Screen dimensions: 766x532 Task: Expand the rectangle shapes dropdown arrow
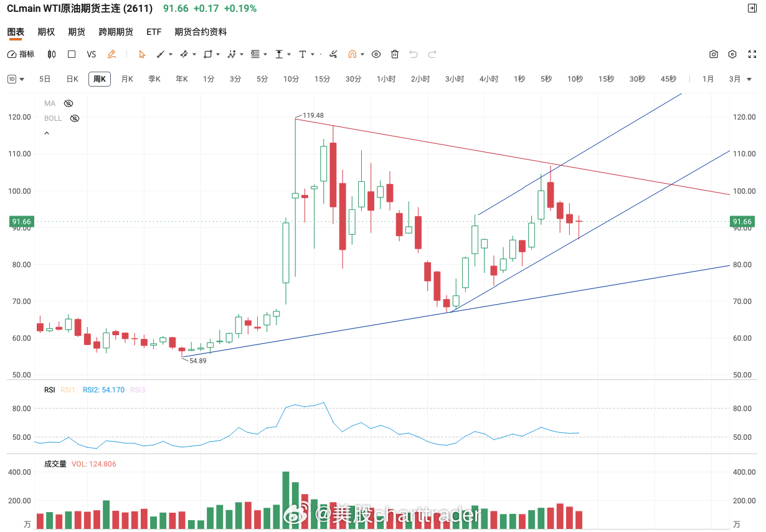click(218, 54)
